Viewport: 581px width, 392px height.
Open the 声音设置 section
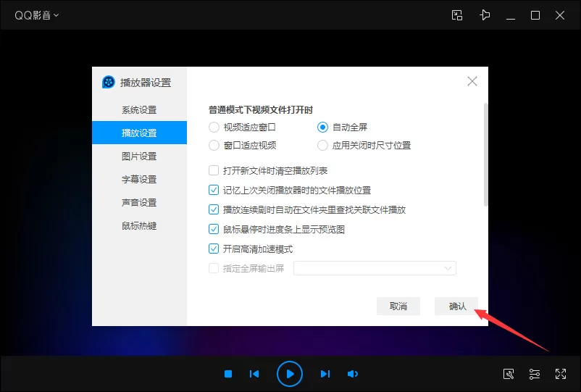[139, 203]
